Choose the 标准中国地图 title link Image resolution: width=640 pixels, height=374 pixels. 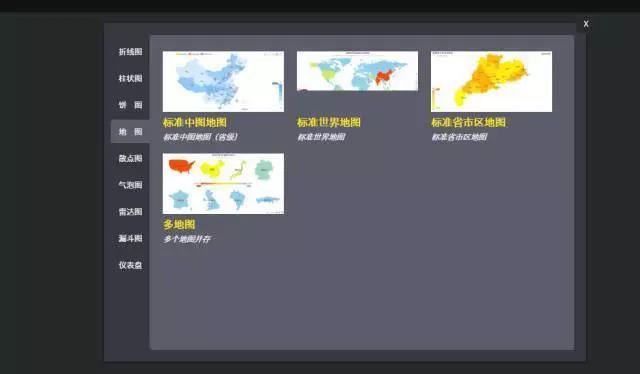(195, 122)
